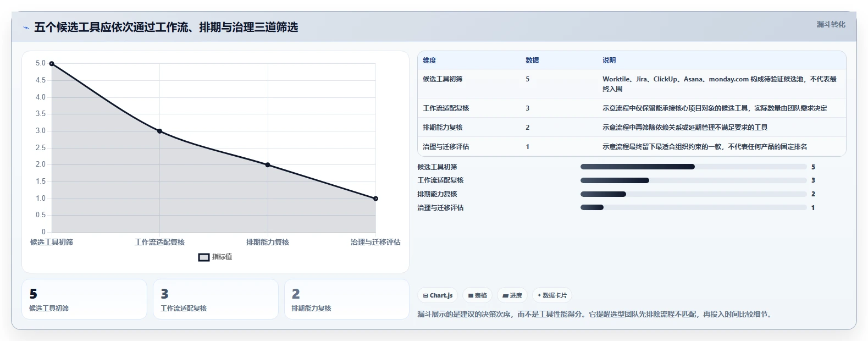The image size is (868, 341).
Task: Open the data card showing 3 工作流适配复核
Action: click(215, 299)
